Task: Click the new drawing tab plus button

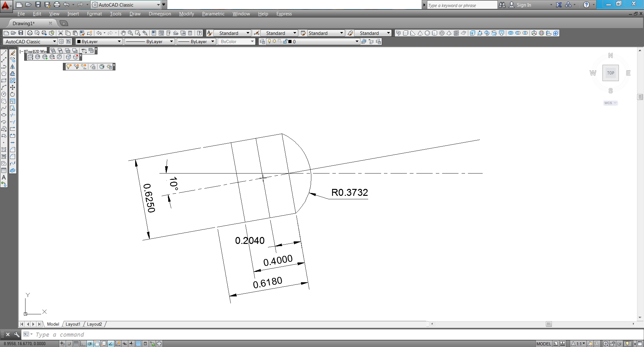Action: [64, 23]
